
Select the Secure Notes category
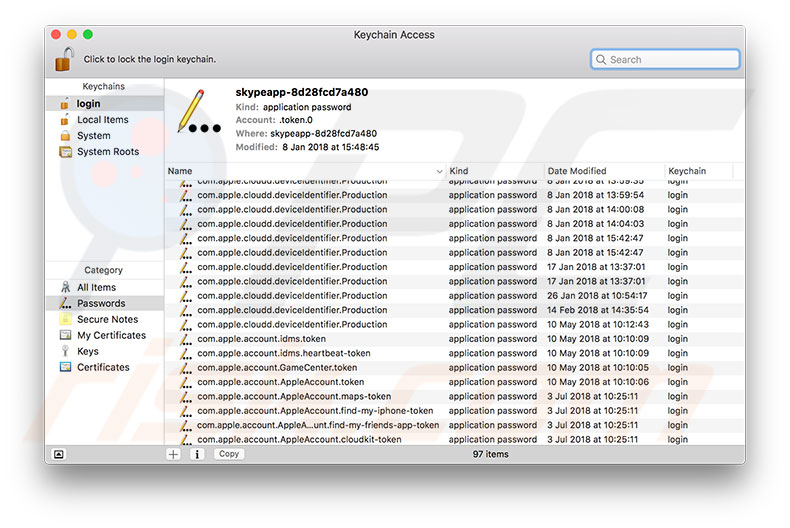(x=107, y=319)
